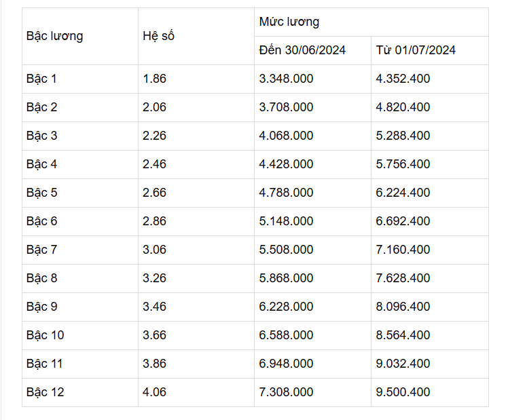Select coefficient value 2.86
The image size is (508, 420).
pos(154,221)
